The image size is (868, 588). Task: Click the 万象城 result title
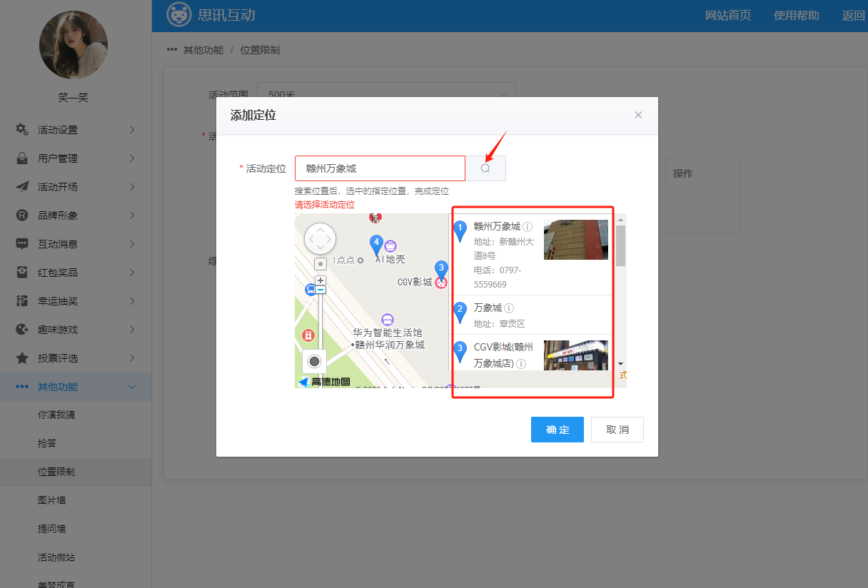coord(488,308)
